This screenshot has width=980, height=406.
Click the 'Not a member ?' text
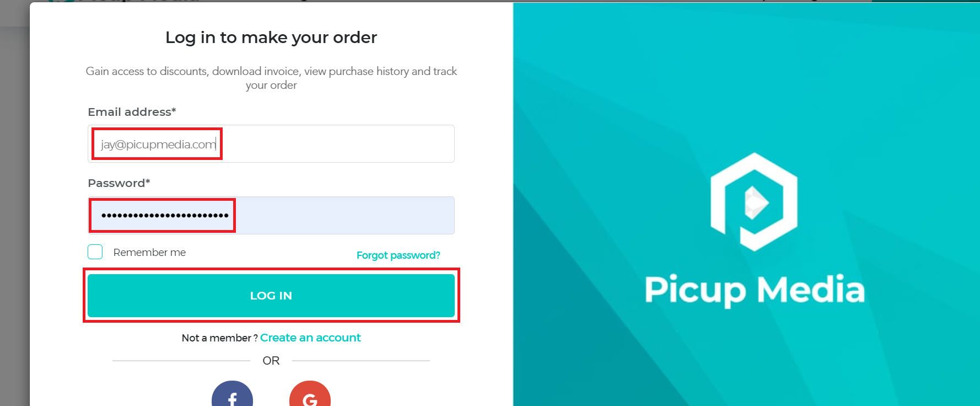tap(219, 338)
